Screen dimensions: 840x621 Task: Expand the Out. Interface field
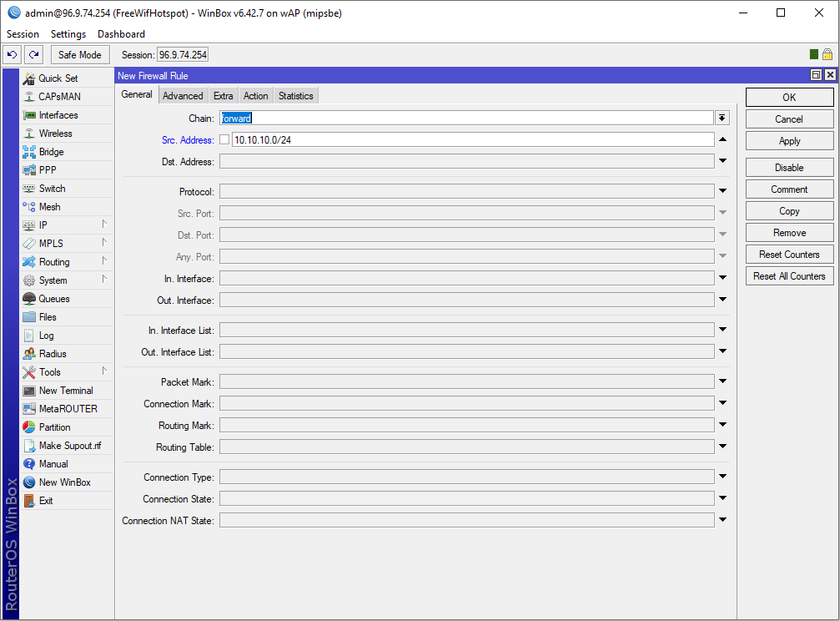[722, 300]
